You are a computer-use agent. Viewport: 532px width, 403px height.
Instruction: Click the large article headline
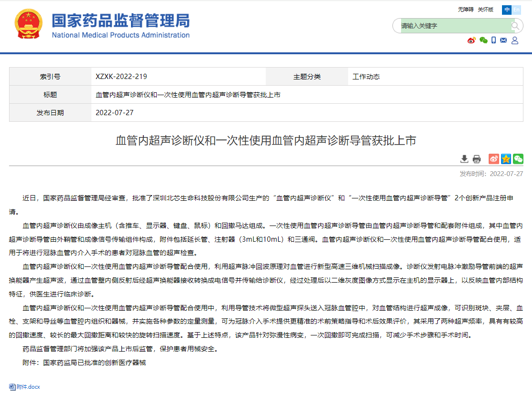tap(266, 140)
